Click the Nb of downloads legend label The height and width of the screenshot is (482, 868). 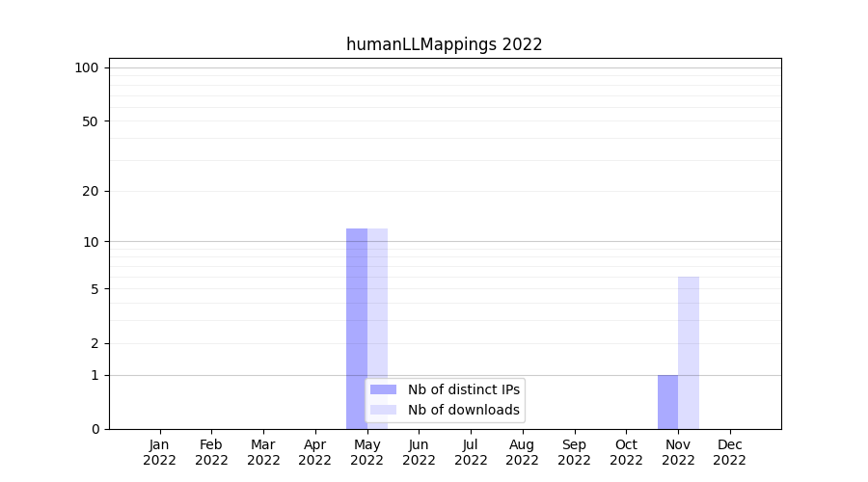coord(463,410)
